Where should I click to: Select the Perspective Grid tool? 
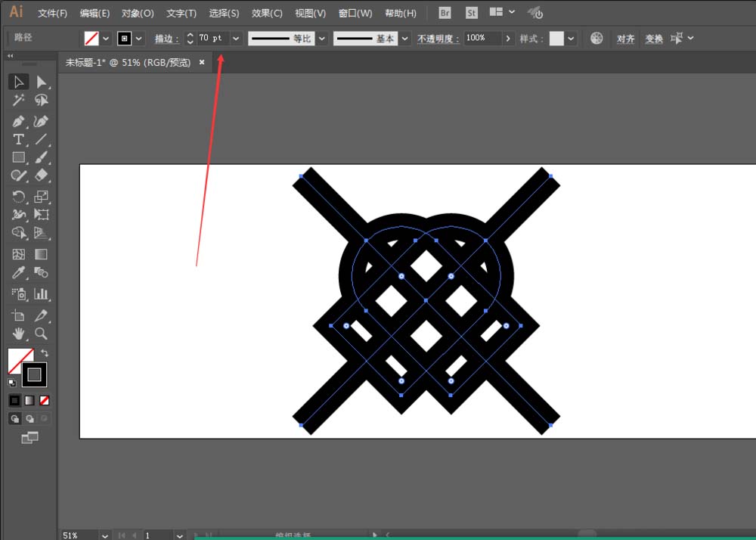pos(42,233)
